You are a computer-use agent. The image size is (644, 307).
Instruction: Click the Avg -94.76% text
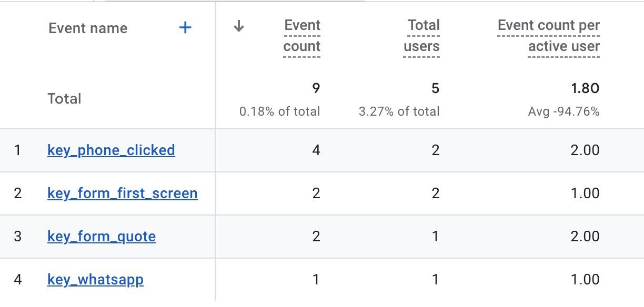563,111
